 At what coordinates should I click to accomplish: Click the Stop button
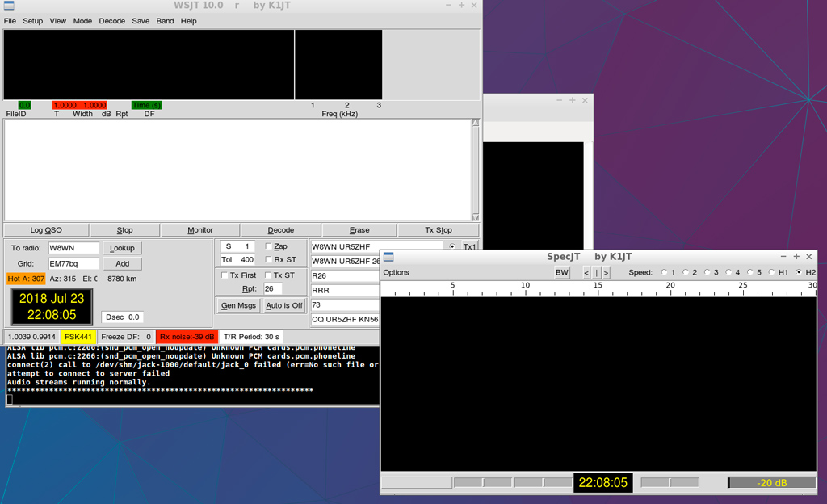pyautogui.click(x=124, y=230)
